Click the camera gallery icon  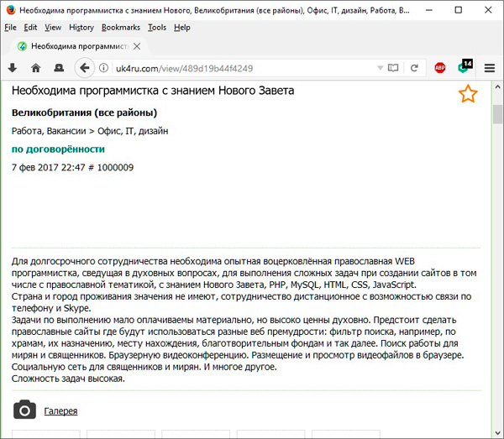click(x=25, y=410)
